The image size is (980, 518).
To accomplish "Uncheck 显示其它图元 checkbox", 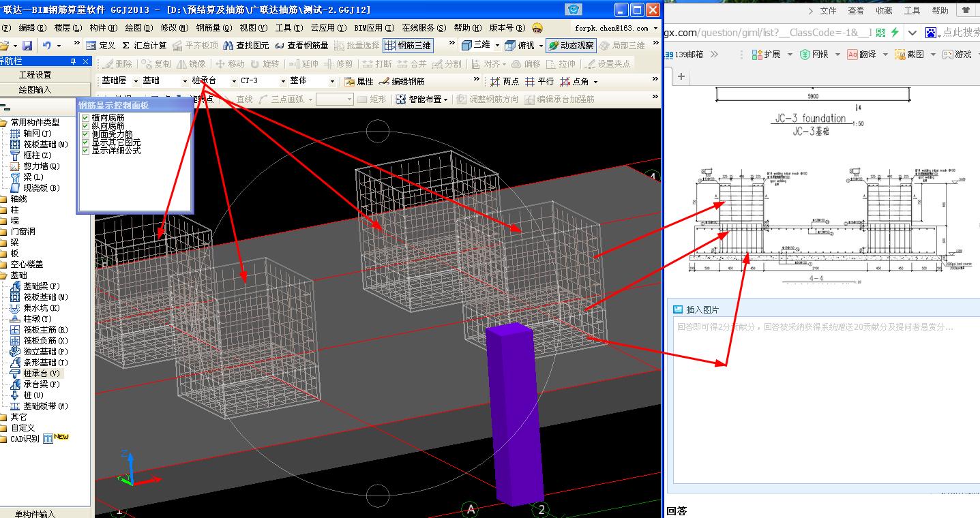I will (86, 142).
